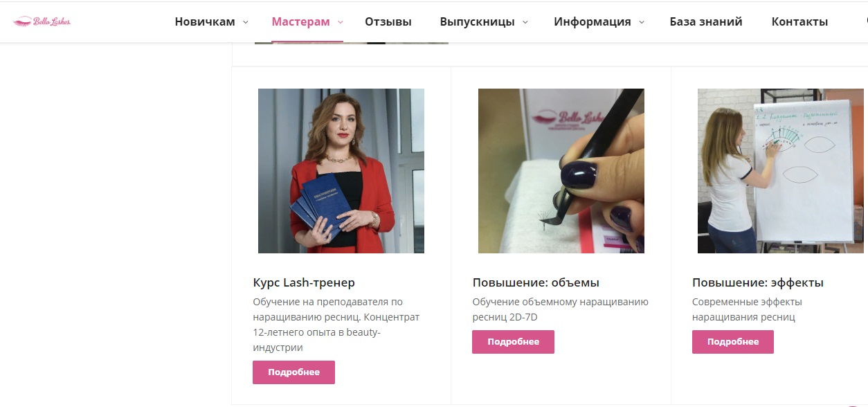Click the woman in red jacket photo

click(341, 171)
